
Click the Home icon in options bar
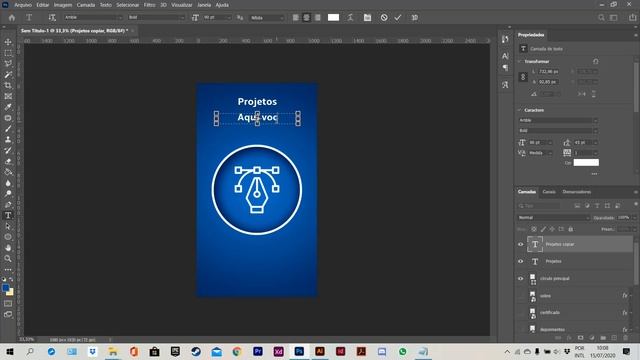[11, 18]
